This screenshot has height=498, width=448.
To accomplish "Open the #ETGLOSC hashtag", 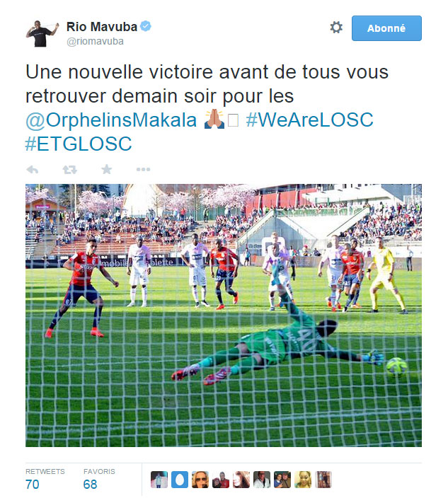I will click(79, 144).
